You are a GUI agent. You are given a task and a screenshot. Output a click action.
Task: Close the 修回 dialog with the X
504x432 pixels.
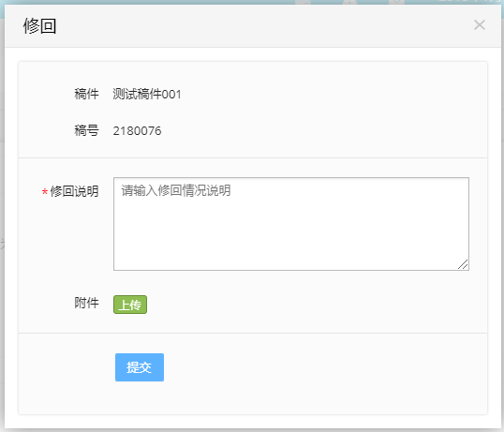tap(480, 24)
